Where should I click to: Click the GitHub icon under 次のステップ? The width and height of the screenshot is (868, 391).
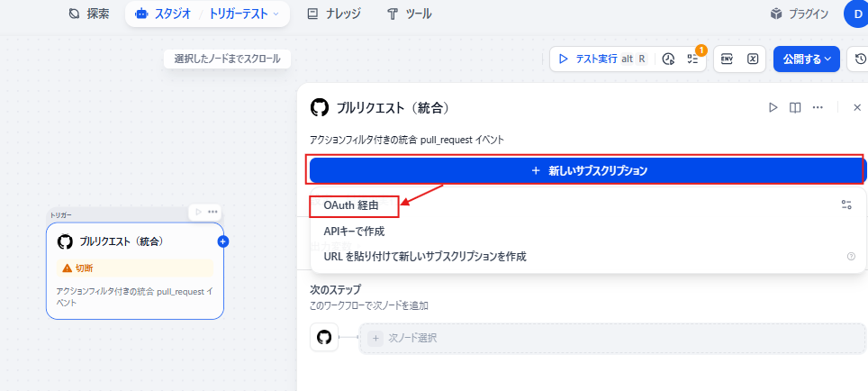tap(324, 337)
